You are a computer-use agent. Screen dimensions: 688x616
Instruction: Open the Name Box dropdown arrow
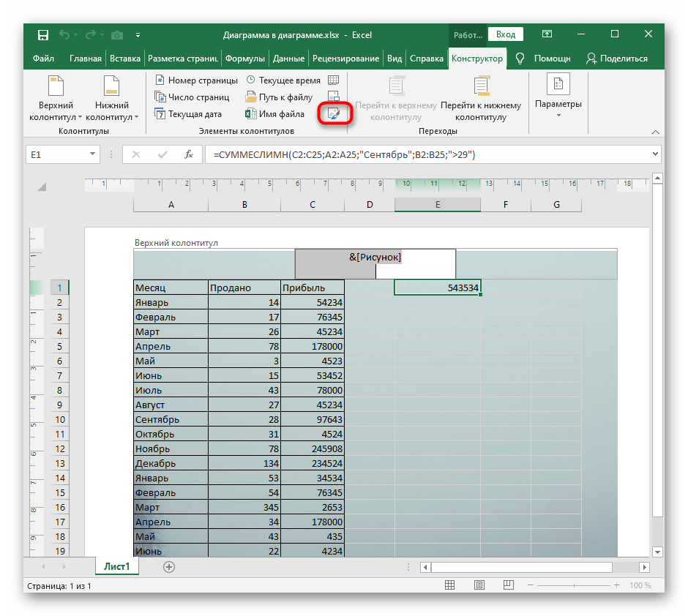click(x=92, y=154)
